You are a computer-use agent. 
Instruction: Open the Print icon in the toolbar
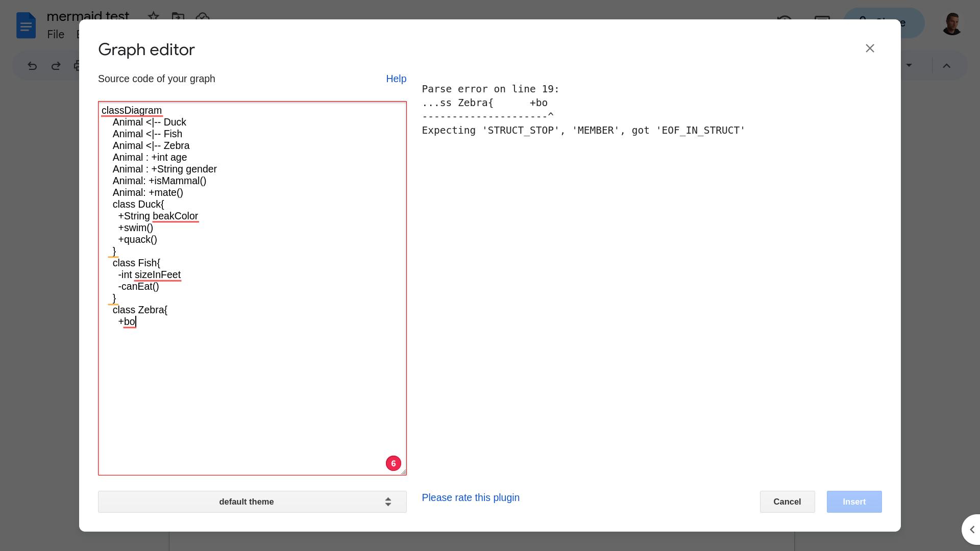pyautogui.click(x=78, y=65)
